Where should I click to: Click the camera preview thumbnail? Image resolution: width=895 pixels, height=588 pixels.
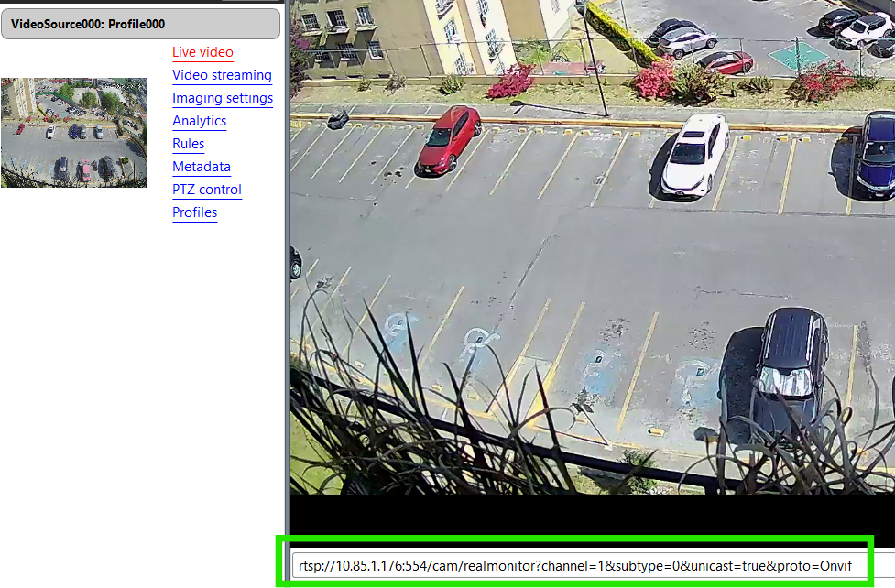(x=73, y=133)
